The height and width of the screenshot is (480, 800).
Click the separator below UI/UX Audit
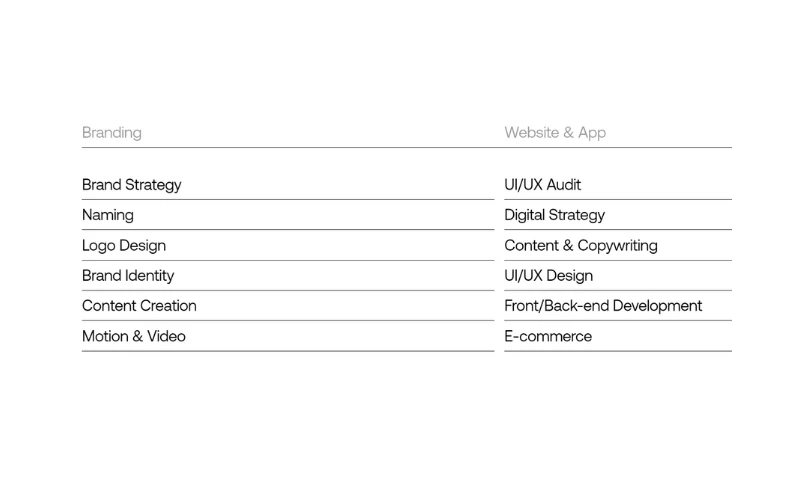pos(618,200)
